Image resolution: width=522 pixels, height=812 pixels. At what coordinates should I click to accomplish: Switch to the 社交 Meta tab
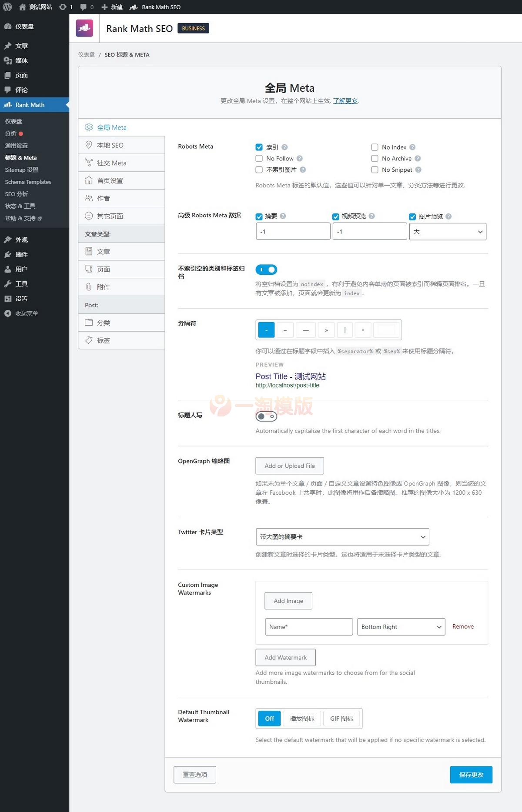tap(112, 163)
